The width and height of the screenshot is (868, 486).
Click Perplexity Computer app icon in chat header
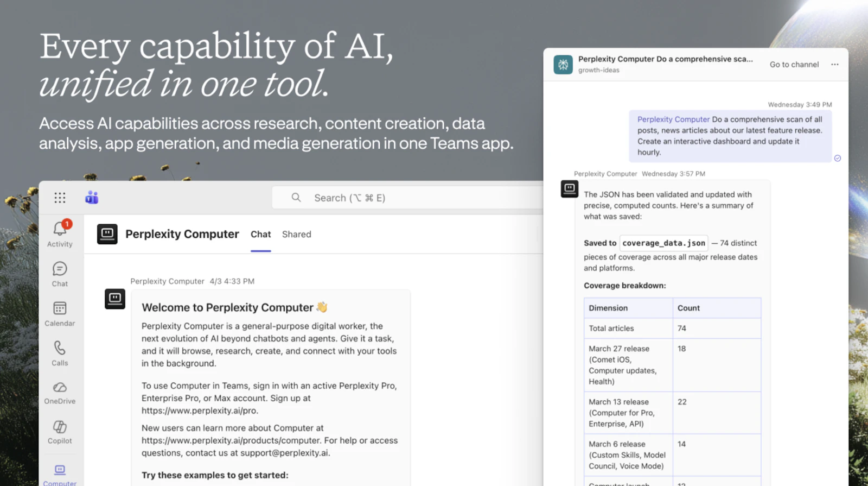tap(107, 234)
